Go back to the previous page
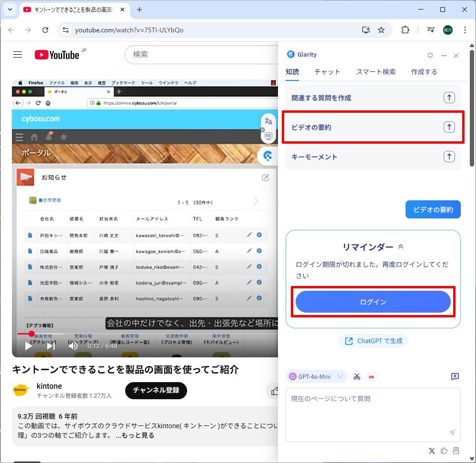 (11, 30)
